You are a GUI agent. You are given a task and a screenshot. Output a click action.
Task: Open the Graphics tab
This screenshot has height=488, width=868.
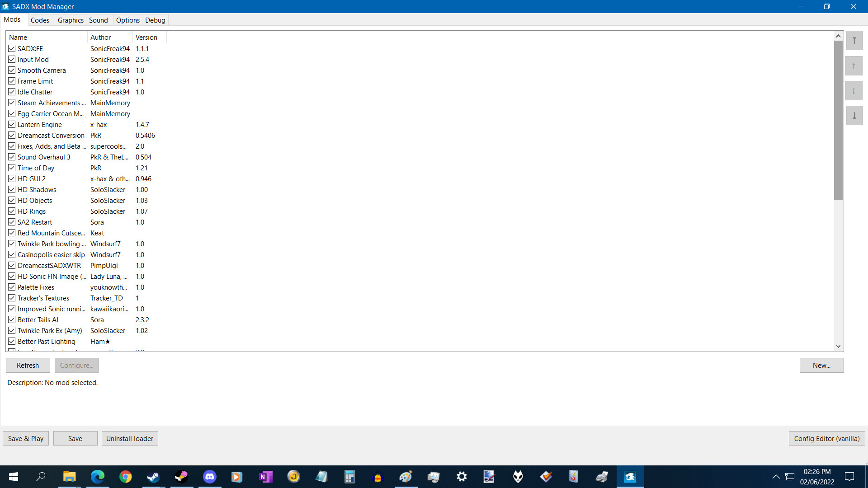click(71, 20)
